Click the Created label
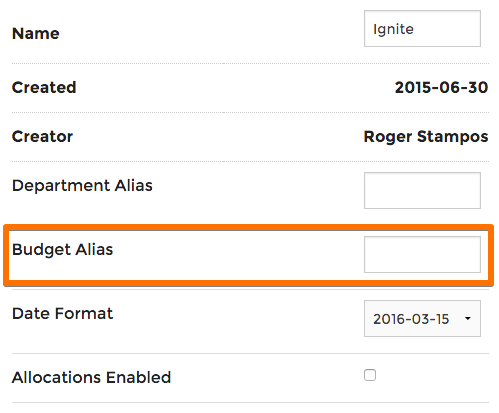 44,87
